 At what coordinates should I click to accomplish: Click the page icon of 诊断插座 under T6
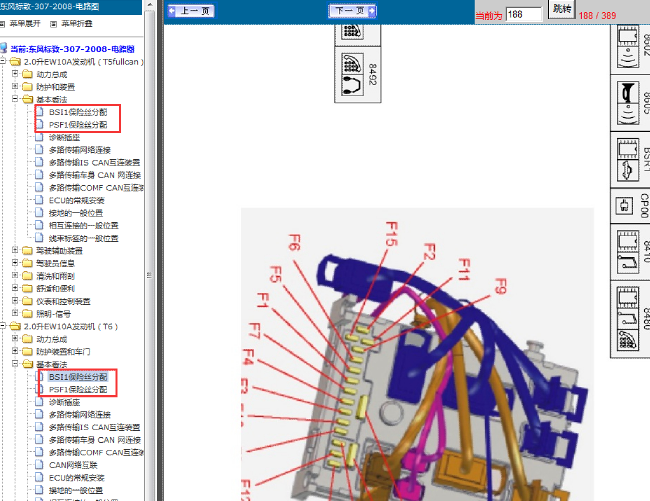(39, 402)
